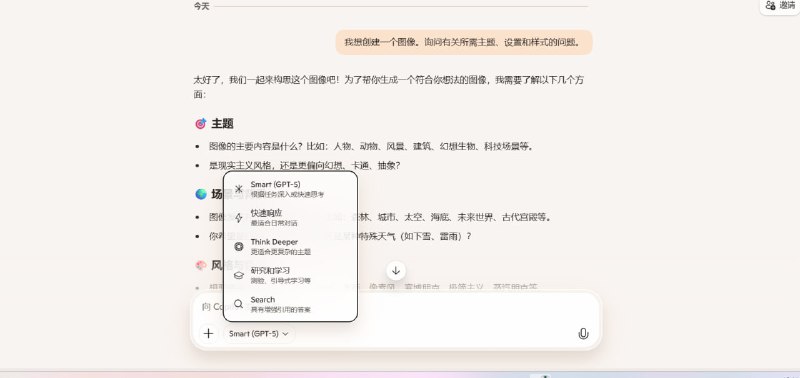Click text 森林、城市、太空、海底
This screenshot has width=800, height=378.
tap(401, 217)
